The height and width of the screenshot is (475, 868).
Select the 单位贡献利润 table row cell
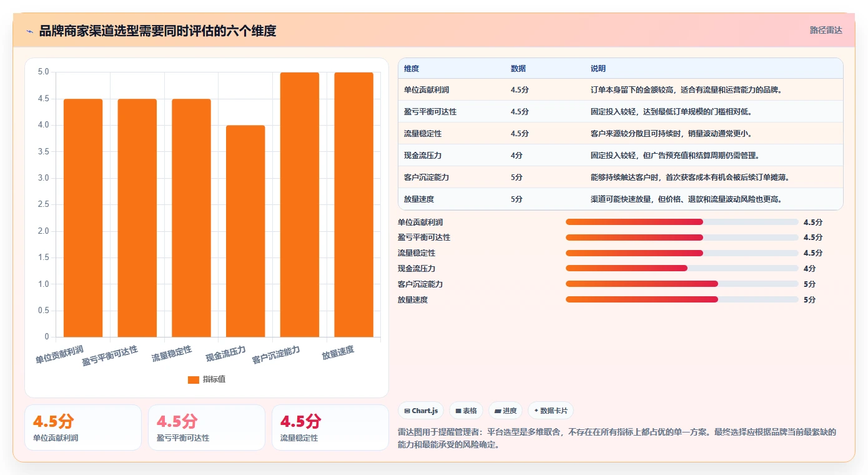pyautogui.click(x=427, y=90)
